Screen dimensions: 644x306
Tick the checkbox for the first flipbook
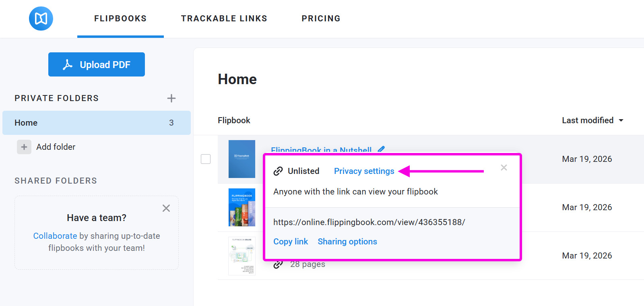(206, 159)
